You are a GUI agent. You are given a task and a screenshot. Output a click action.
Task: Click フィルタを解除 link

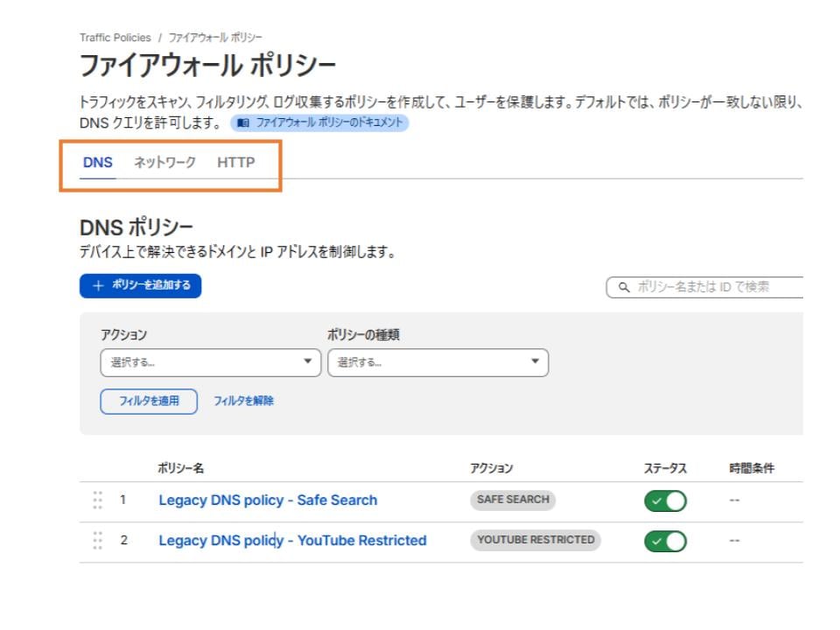[x=243, y=402]
